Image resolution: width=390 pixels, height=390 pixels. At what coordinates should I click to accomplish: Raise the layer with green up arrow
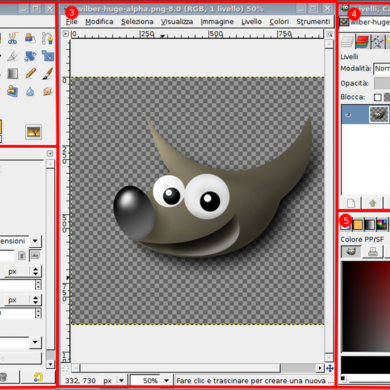(372, 203)
